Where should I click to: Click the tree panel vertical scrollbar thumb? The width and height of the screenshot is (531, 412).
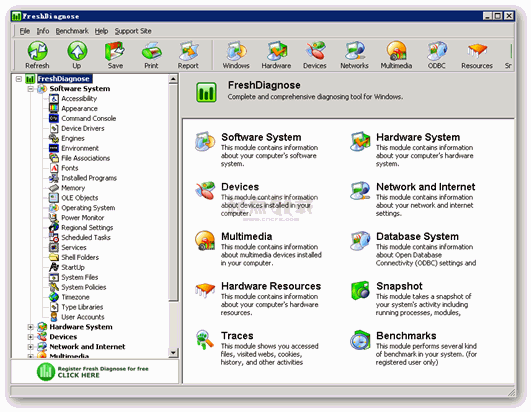point(173,192)
